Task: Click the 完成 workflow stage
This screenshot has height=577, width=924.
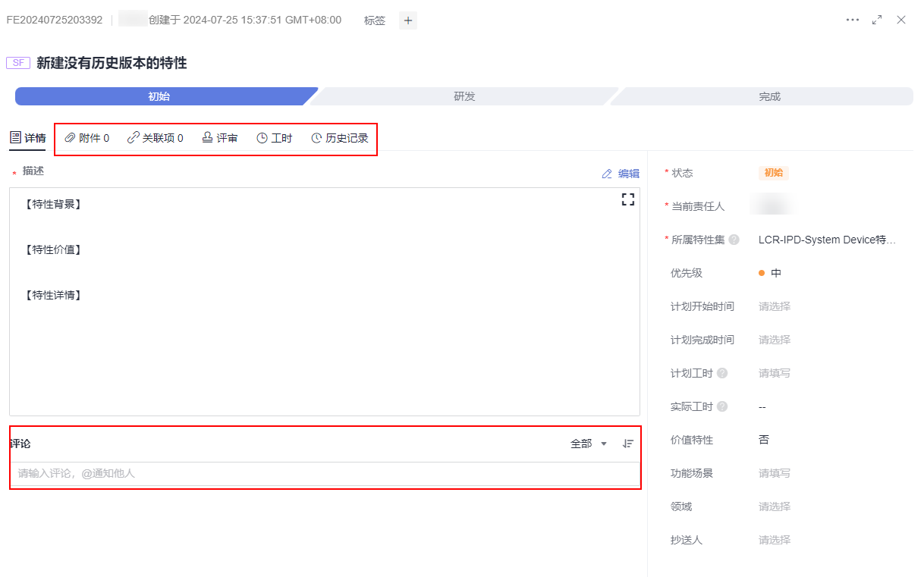Action: (x=769, y=96)
